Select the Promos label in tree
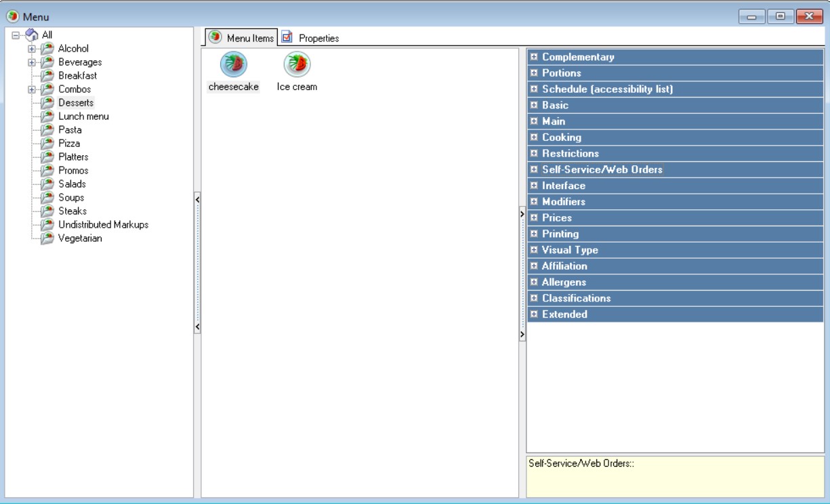The image size is (830, 504). (73, 171)
